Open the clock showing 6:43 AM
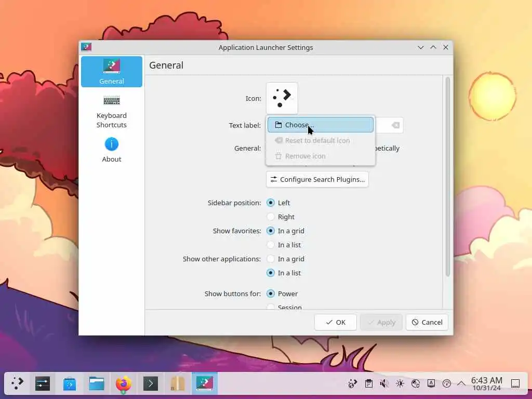 (486, 384)
